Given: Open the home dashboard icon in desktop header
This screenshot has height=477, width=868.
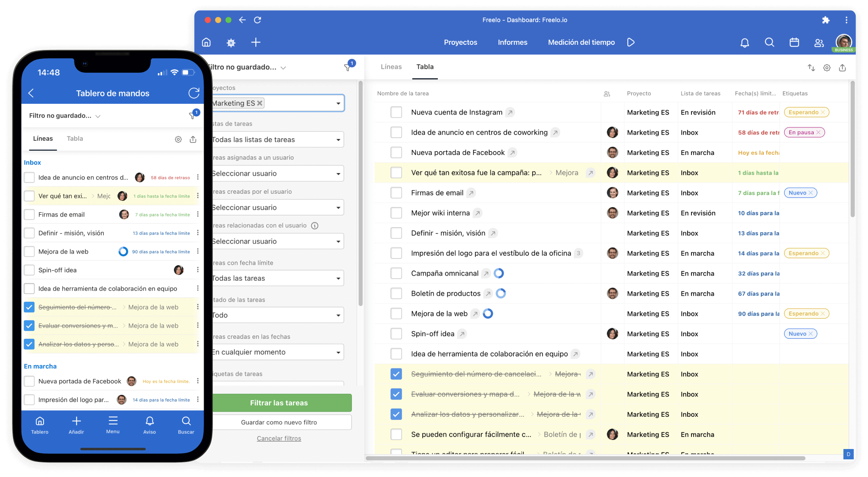Looking at the screenshot, I should click(x=206, y=42).
